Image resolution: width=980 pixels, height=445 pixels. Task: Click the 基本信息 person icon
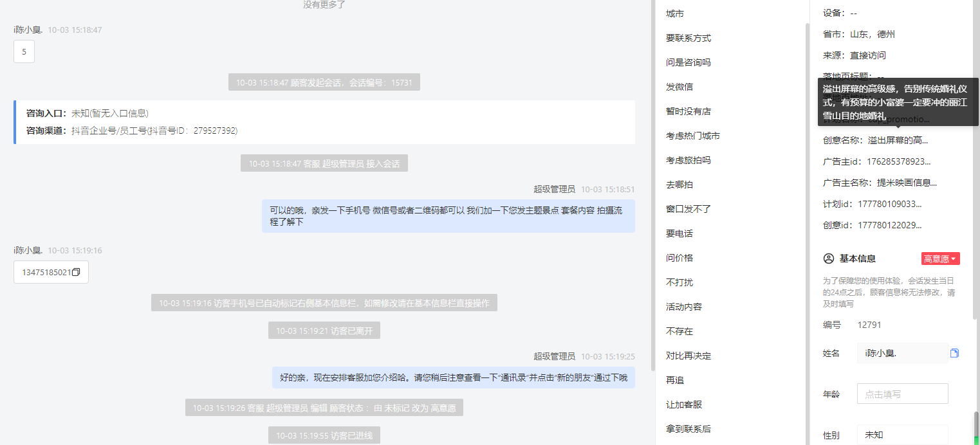(829, 259)
